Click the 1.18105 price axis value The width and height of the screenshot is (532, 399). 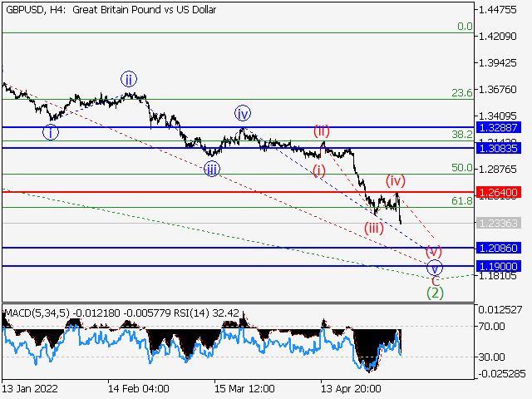pos(497,276)
